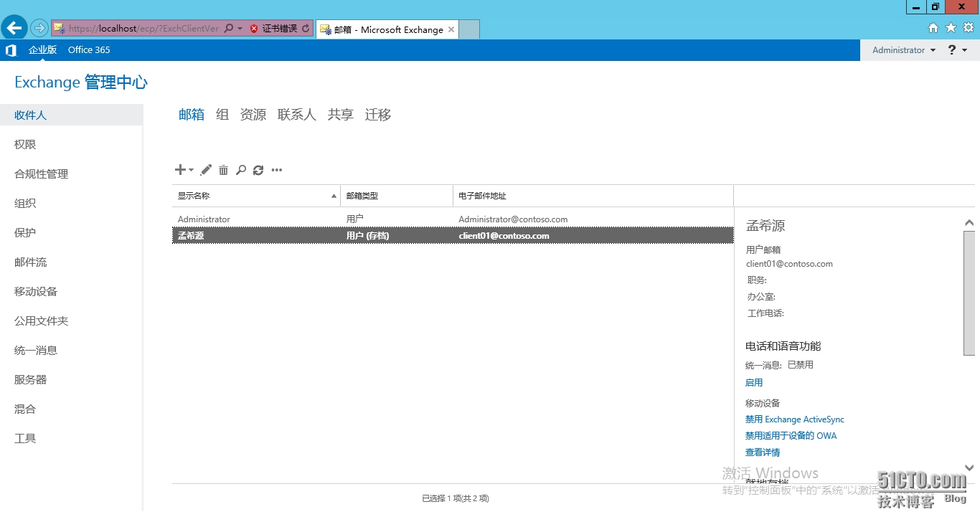Screen dimensions: 980x522
Task: Click the edit pencil icon
Action: (205, 170)
